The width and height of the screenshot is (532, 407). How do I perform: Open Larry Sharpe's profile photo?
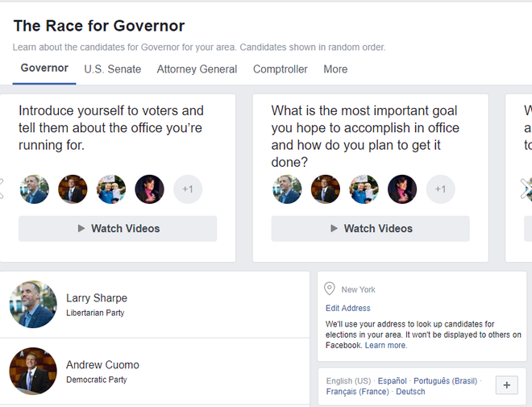33,305
